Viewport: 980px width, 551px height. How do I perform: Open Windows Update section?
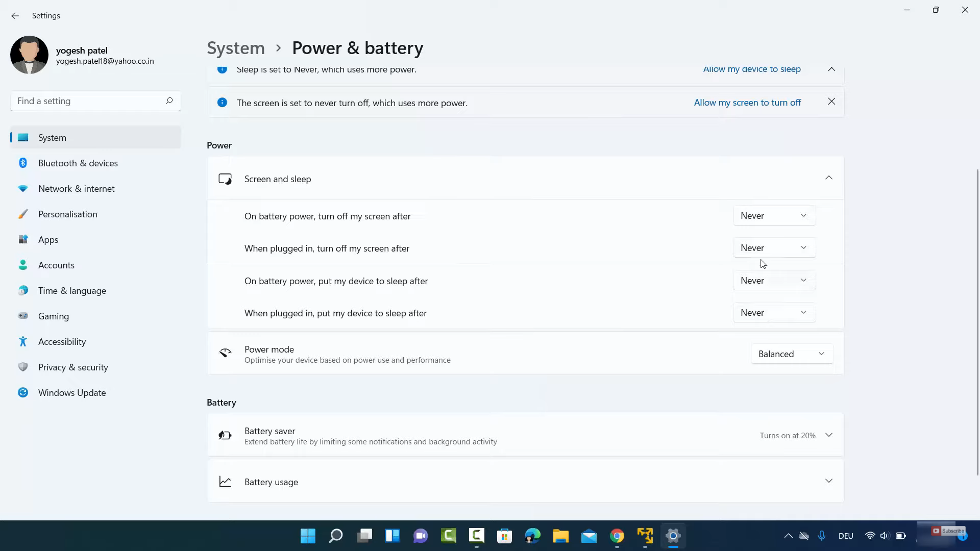tap(71, 393)
